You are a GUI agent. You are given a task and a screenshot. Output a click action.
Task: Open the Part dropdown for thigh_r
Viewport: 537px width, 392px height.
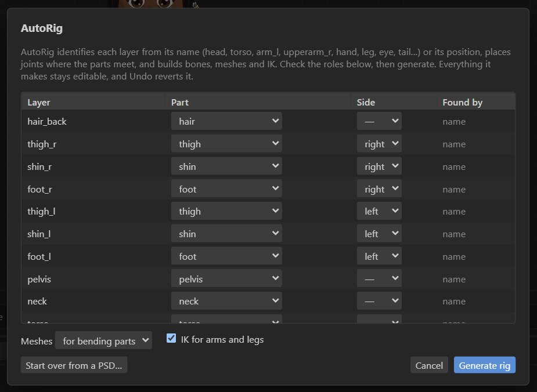click(226, 144)
